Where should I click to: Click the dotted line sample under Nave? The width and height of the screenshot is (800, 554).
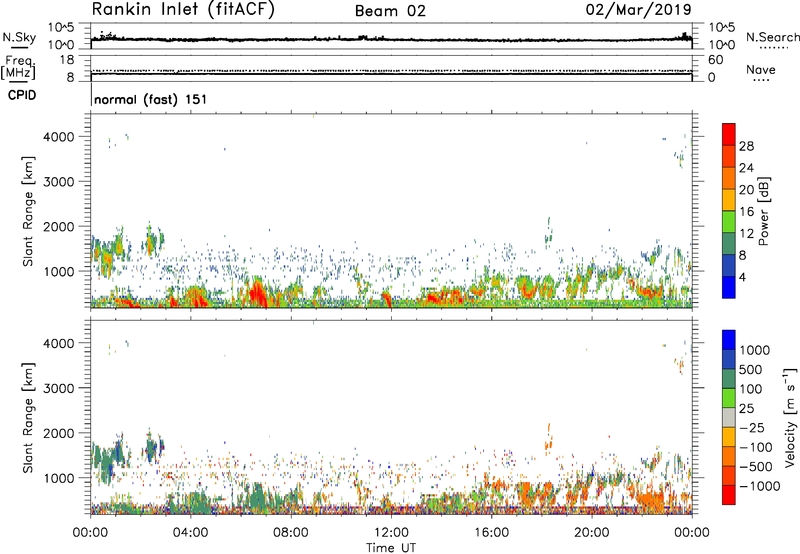click(x=761, y=80)
